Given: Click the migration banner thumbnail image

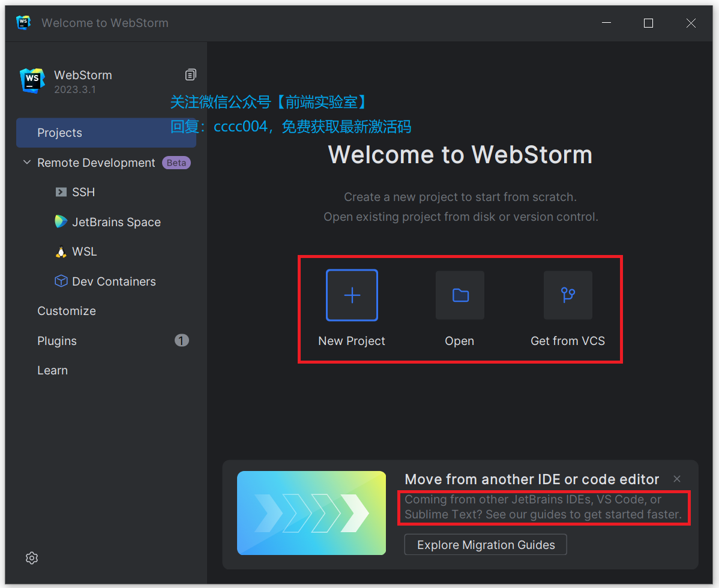Looking at the screenshot, I should (x=311, y=513).
